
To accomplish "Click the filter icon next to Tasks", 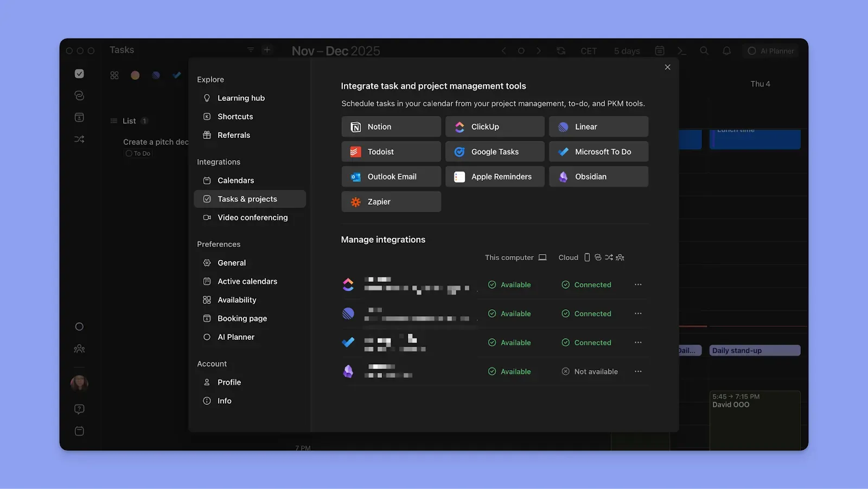I will (250, 49).
